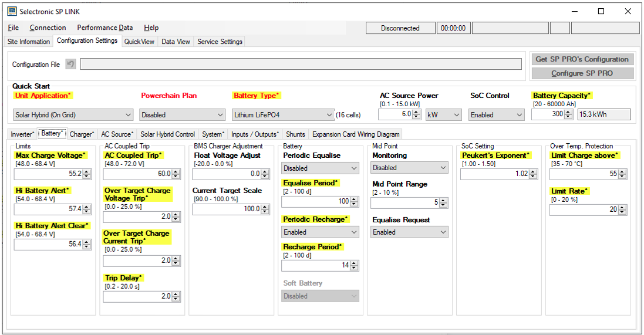Expand the Periodic Recharge dropdown
The height and width of the screenshot is (335, 644).
[320, 232]
